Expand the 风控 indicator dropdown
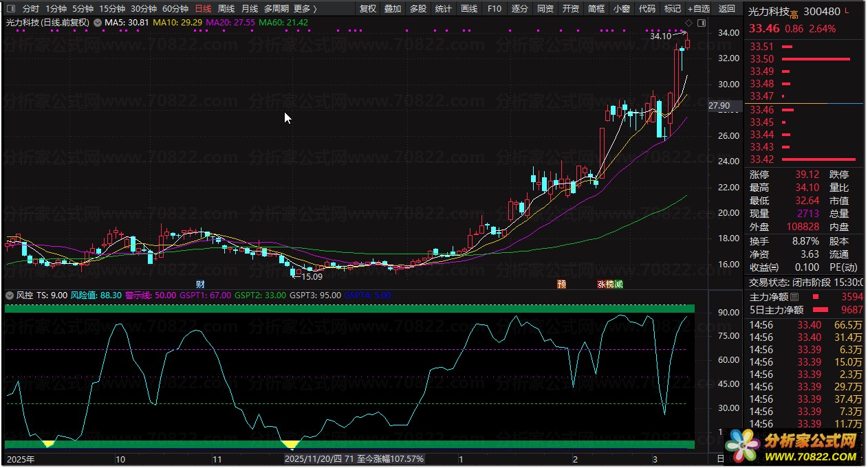868x468 pixels. 10,295
